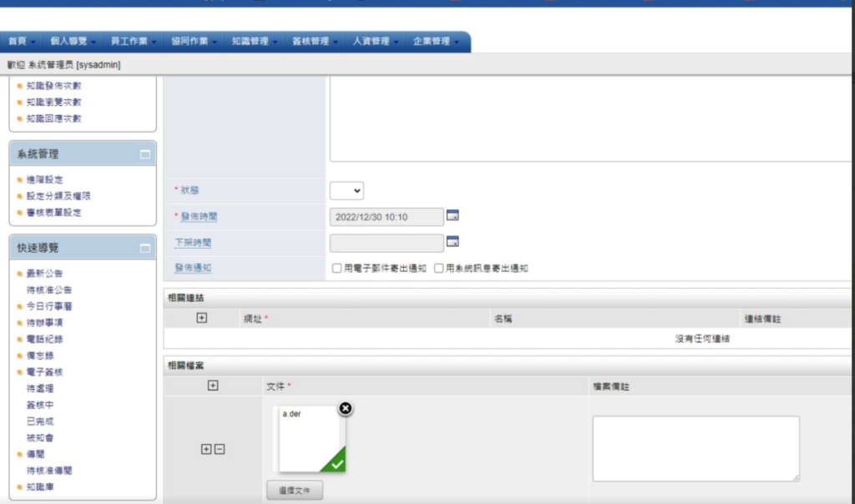Open 簽核中 list

point(40,405)
